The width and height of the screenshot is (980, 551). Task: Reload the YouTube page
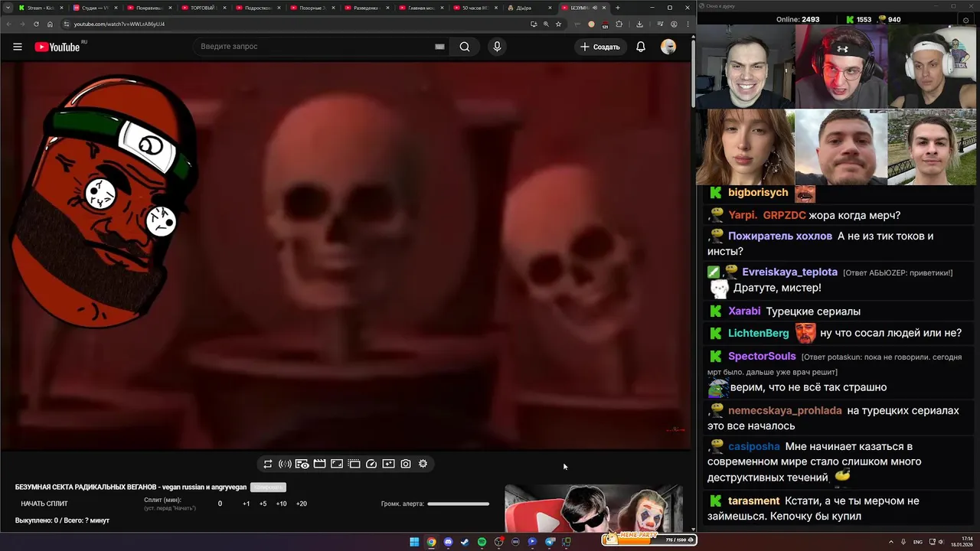[x=36, y=24]
